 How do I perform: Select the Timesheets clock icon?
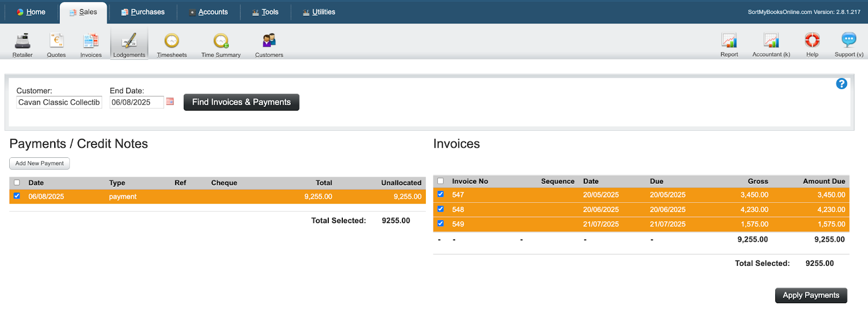[171, 41]
